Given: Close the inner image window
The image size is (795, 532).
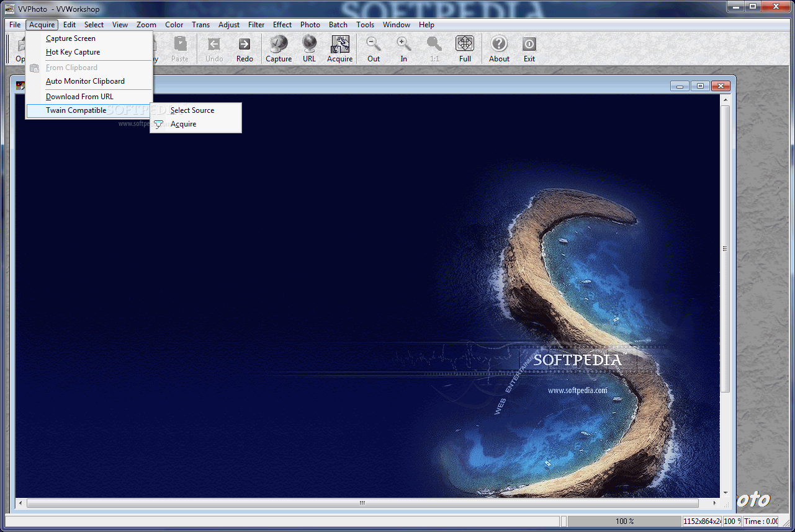Looking at the screenshot, I should 721,86.
